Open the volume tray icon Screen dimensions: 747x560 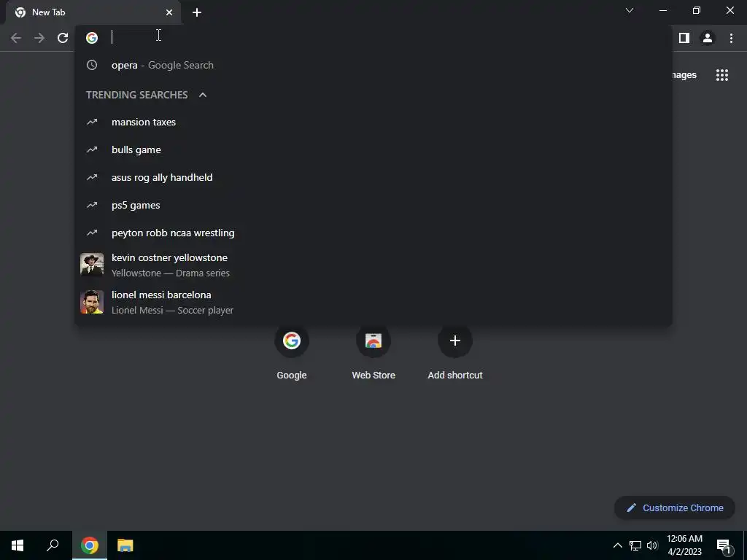point(652,545)
